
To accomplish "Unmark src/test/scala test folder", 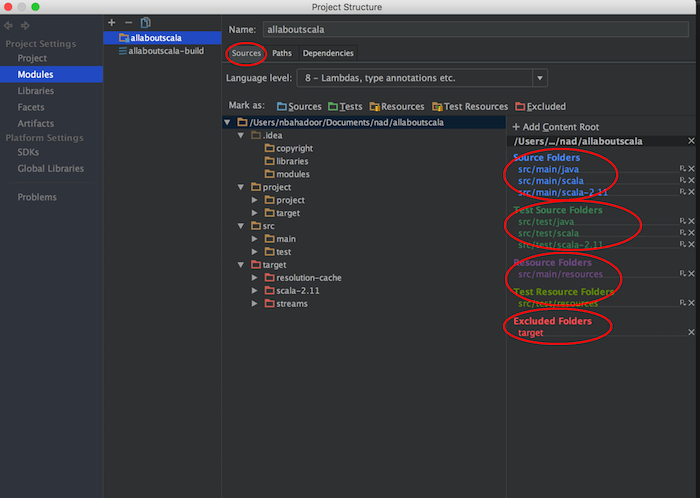I will [692, 233].
